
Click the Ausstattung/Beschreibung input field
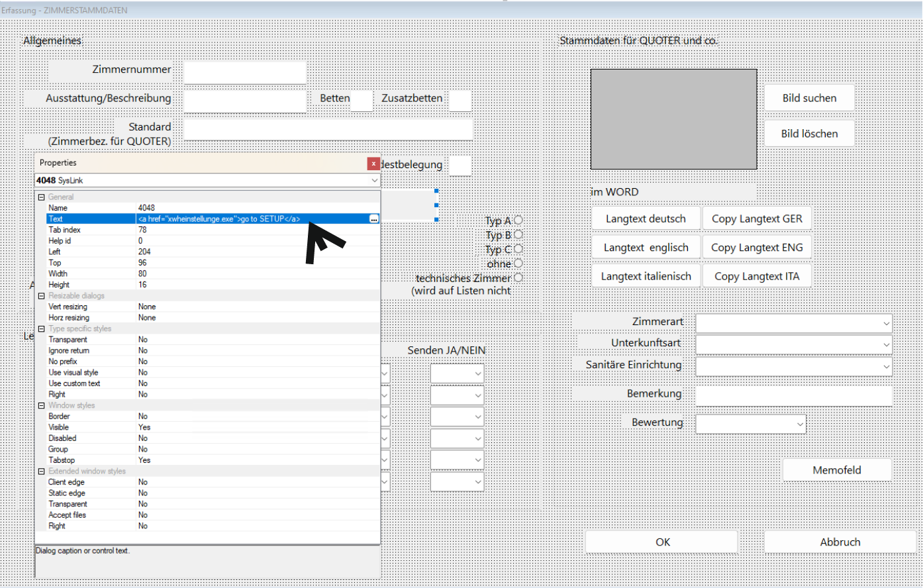click(245, 101)
